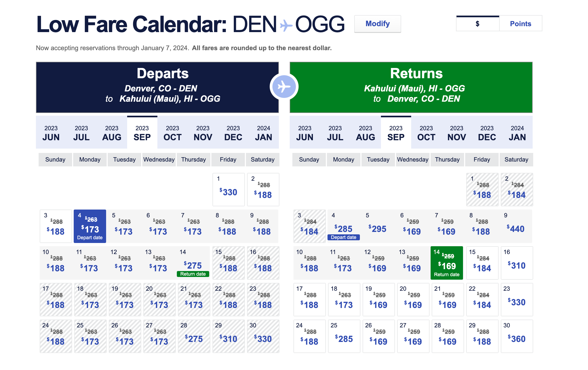This screenshot has height=370, width=588.
Task: Select the AUG 2023 departure month tab
Action: pos(111,133)
